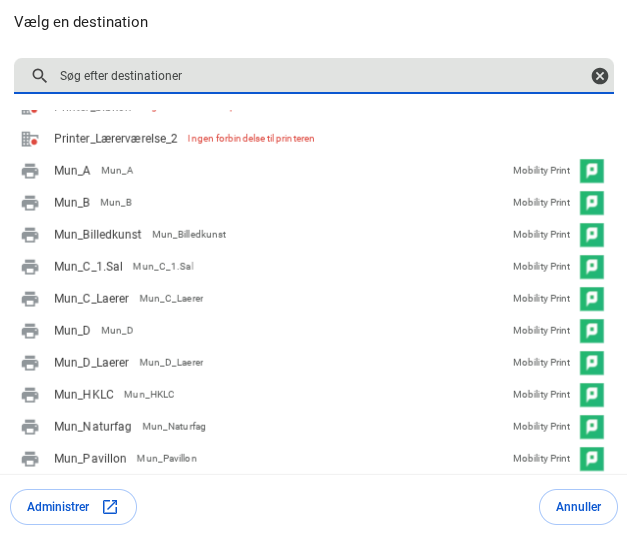Click the external link icon in Administrer
The image size is (627, 538).
[110, 507]
